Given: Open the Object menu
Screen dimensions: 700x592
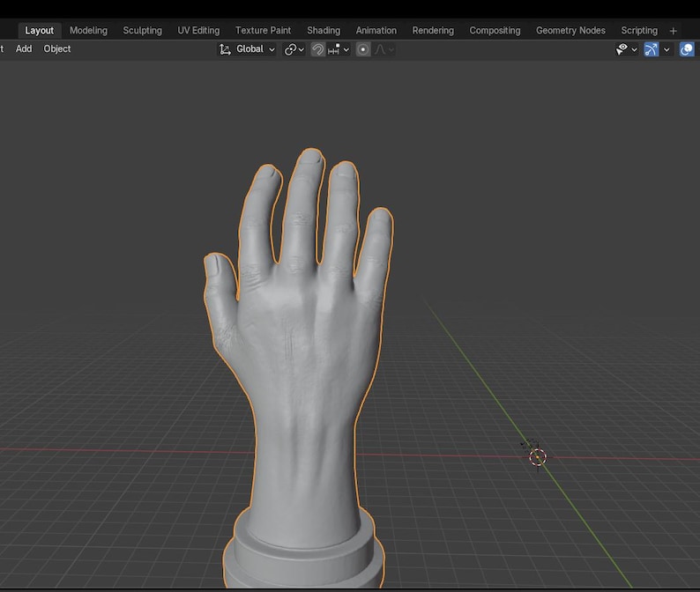Looking at the screenshot, I should coord(56,48).
